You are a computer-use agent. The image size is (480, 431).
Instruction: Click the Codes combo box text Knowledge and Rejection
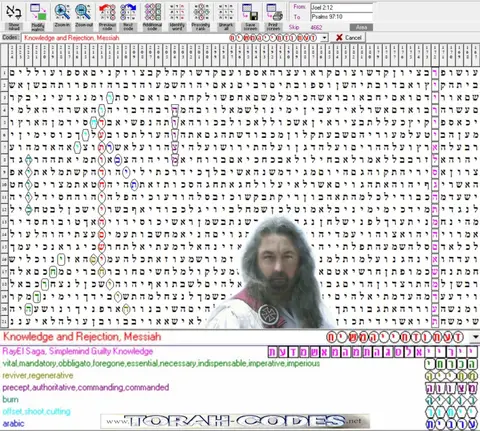point(72,38)
